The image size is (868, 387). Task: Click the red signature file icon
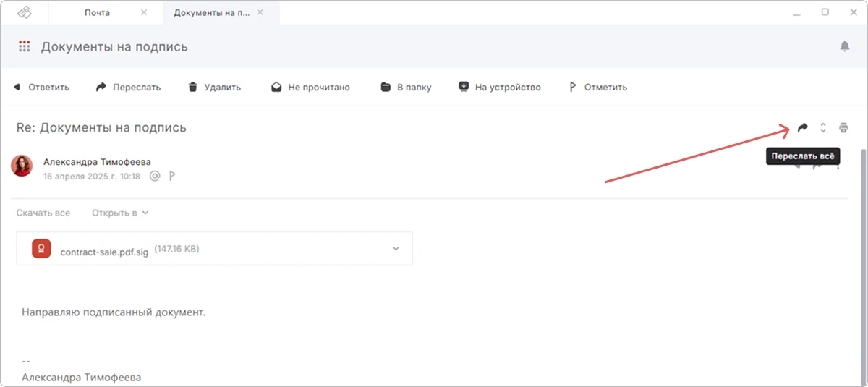[41, 249]
